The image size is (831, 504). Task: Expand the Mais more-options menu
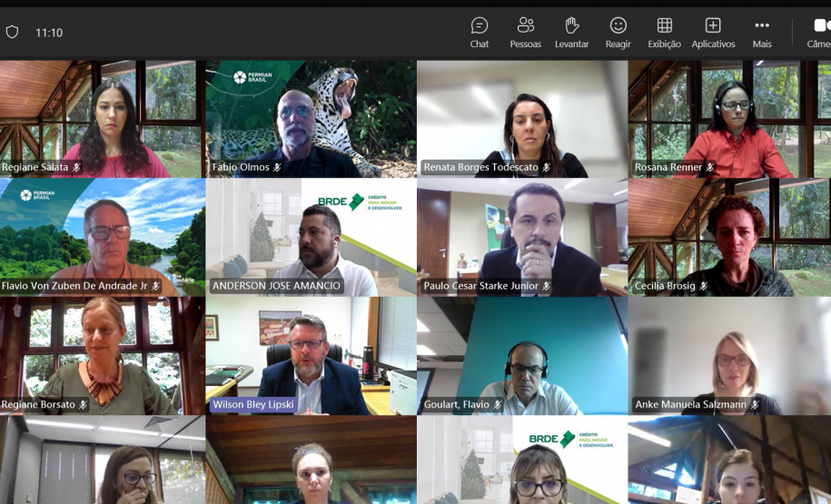(x=762, y=33)
